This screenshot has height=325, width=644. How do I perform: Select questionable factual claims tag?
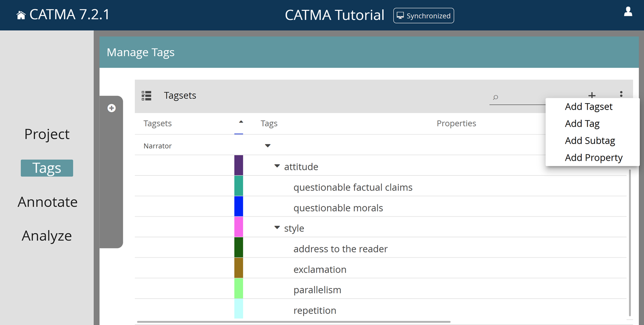click(x=353, y=187)
